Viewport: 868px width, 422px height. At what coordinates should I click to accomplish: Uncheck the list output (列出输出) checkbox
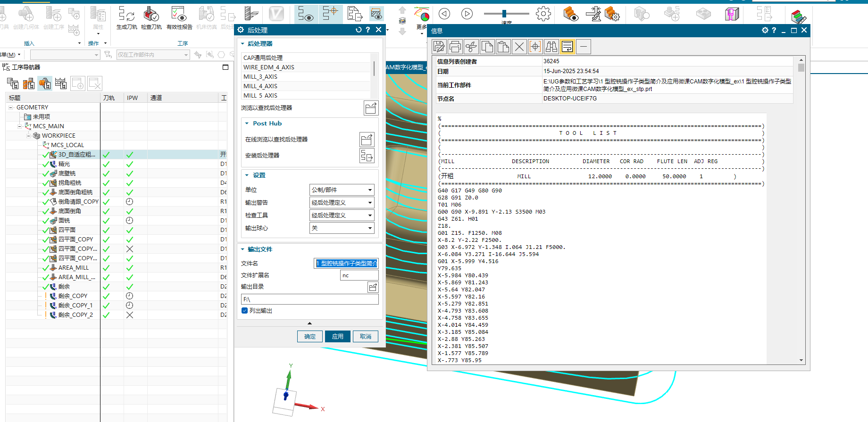tap(245, 311)
